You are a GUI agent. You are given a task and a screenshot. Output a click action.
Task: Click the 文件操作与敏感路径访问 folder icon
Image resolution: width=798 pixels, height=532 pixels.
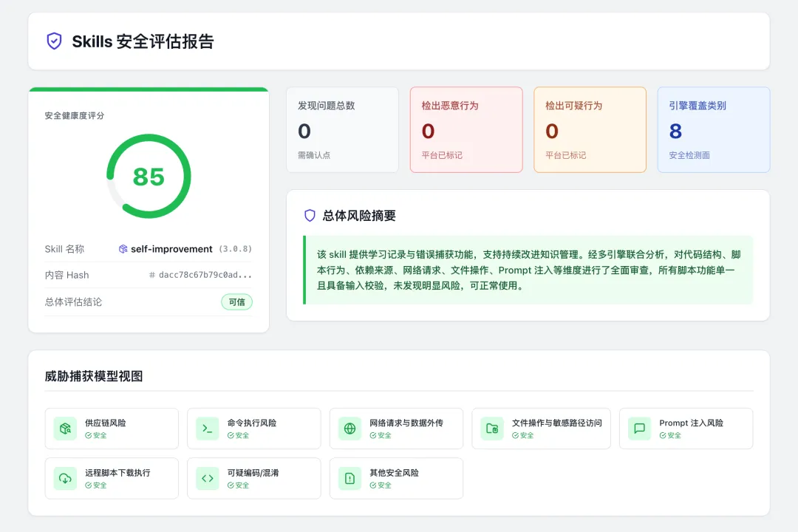point(492,429)
